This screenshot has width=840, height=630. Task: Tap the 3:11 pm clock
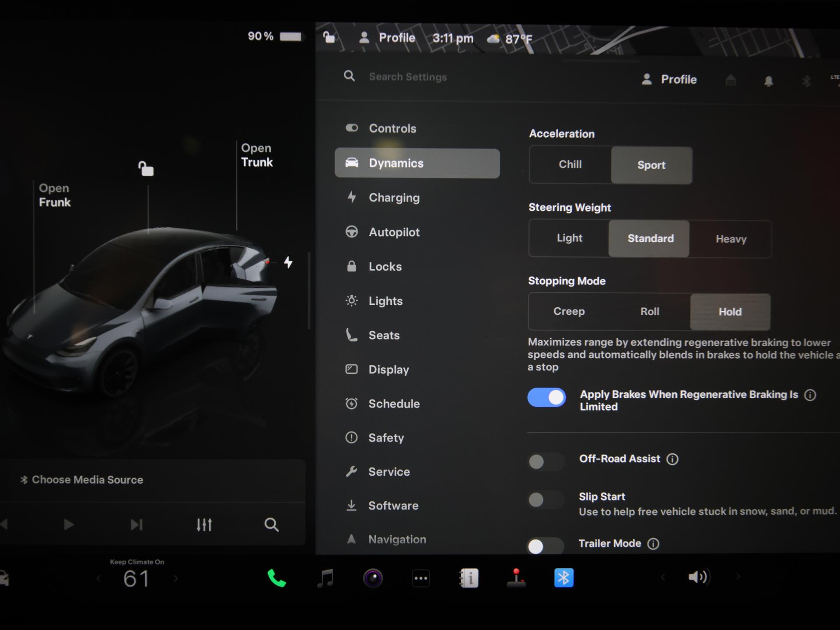453,38
